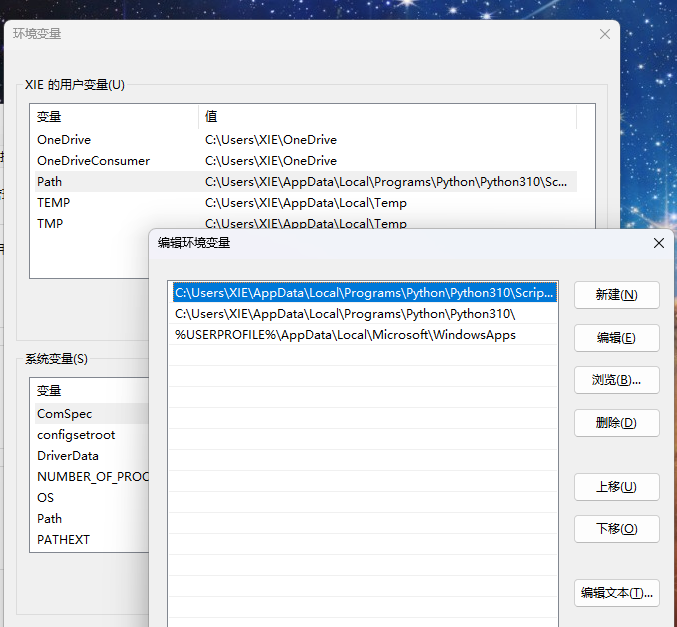Click the 新建(N) button

tap(617, 295)
